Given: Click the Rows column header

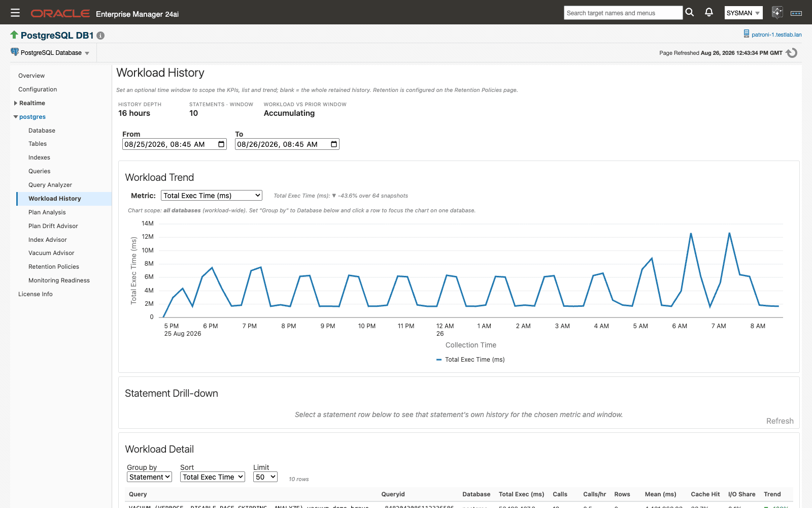Looking at the screenshot, I should (x=622, y=494).
